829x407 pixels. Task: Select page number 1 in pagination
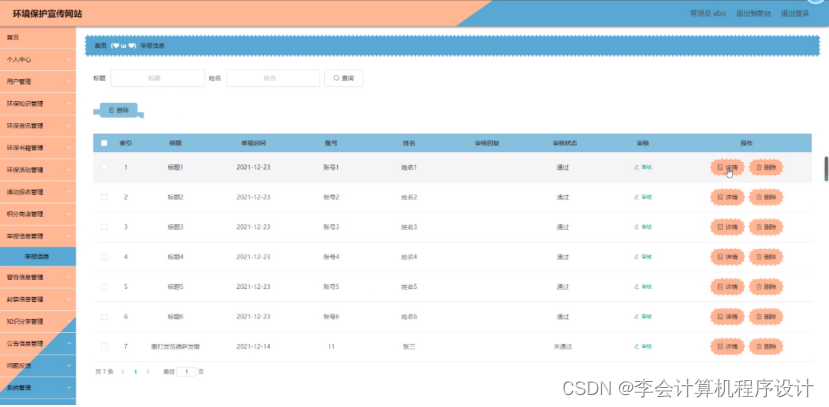point(135,372)
